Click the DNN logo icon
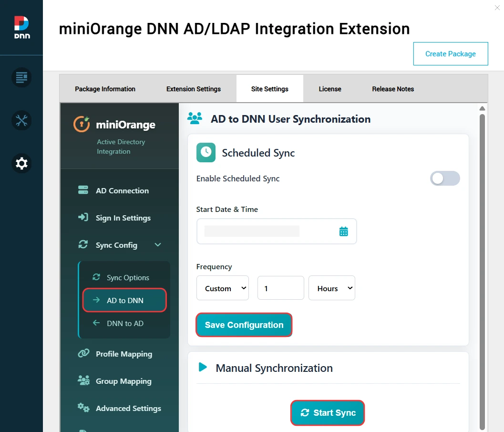This screenshot has height=432, width=504. pos(22,27)
